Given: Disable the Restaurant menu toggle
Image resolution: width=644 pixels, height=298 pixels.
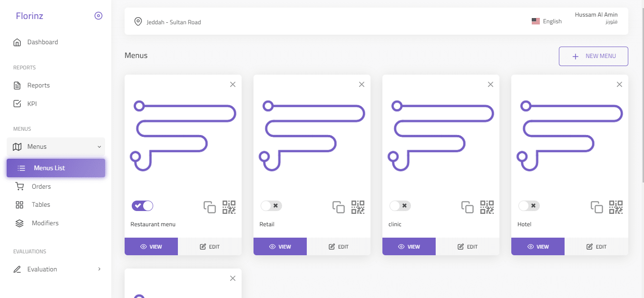Looking at the screenshot, I should click(143, 206).
